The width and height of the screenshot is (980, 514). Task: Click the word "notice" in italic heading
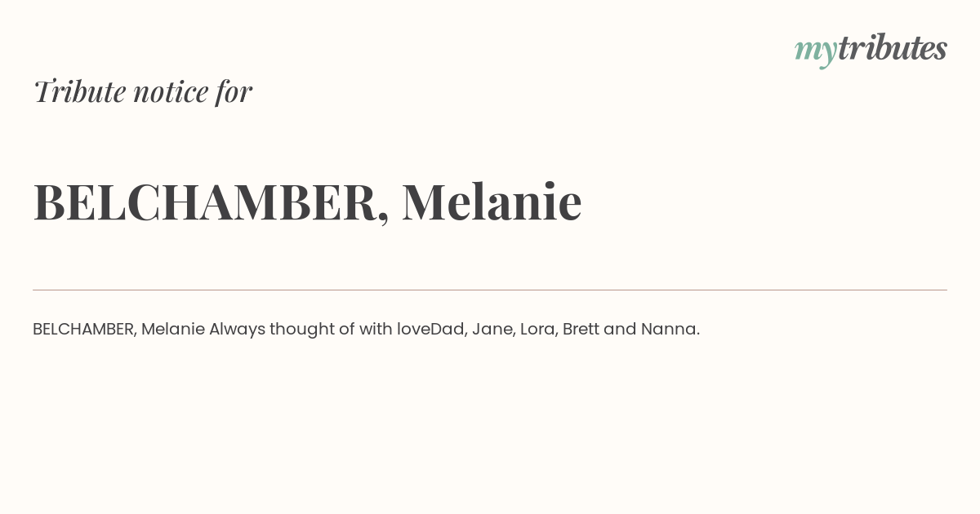(171, 93)
